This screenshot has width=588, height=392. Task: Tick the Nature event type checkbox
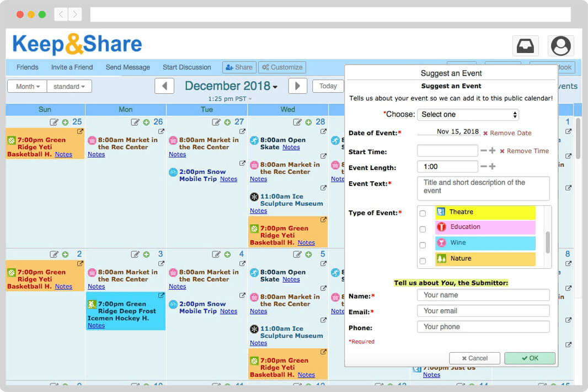tap(423, 261)
